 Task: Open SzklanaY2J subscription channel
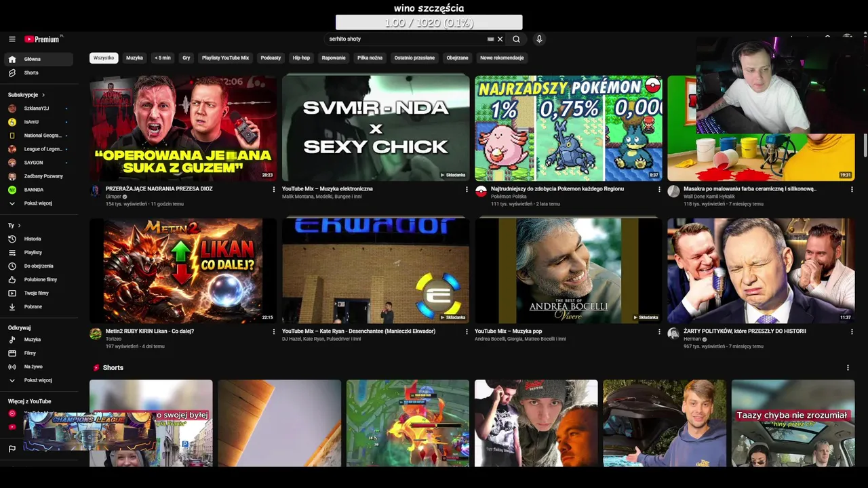(x=40, y=108)
